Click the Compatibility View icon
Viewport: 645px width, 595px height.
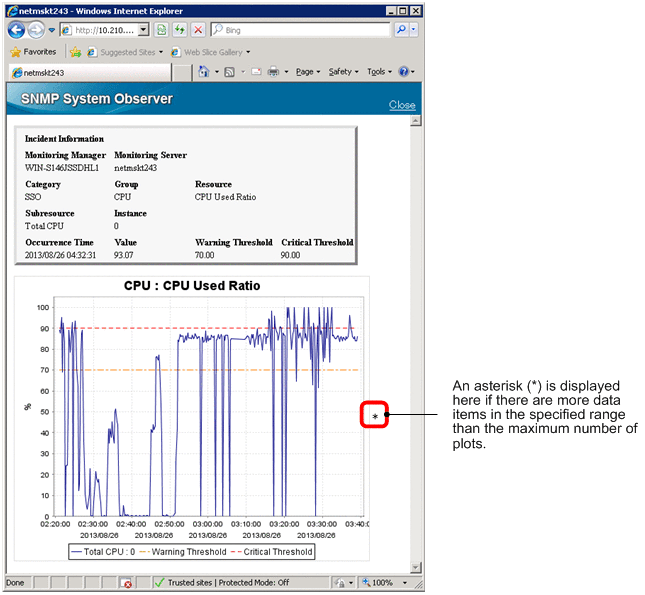pyautogui.click(x=161, y=31)
